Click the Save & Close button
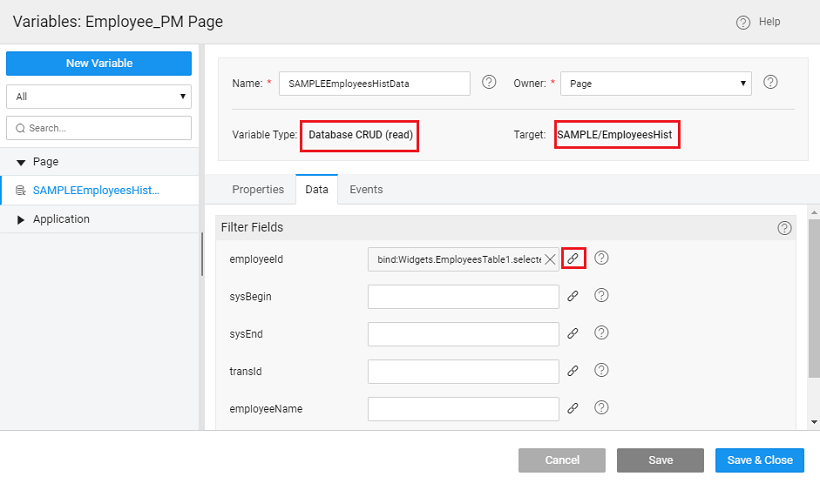820x490 pixels. [x=759, y=460]
